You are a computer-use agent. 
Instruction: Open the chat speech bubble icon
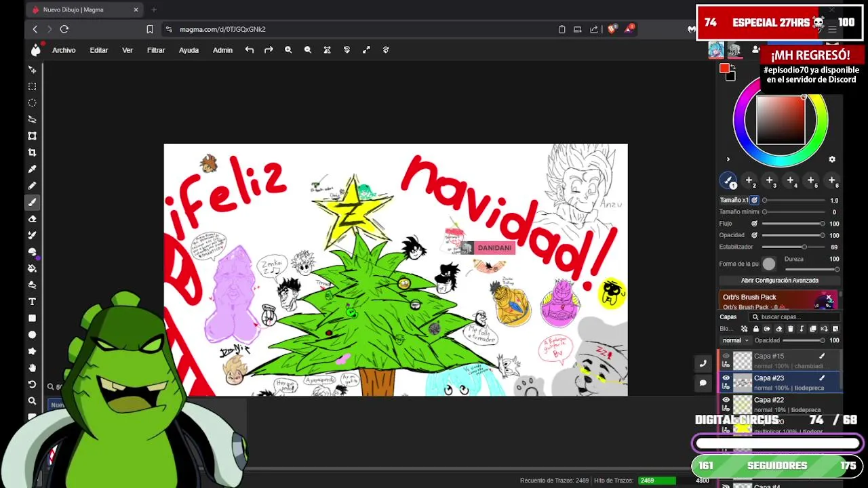click(x=703, y=383)
